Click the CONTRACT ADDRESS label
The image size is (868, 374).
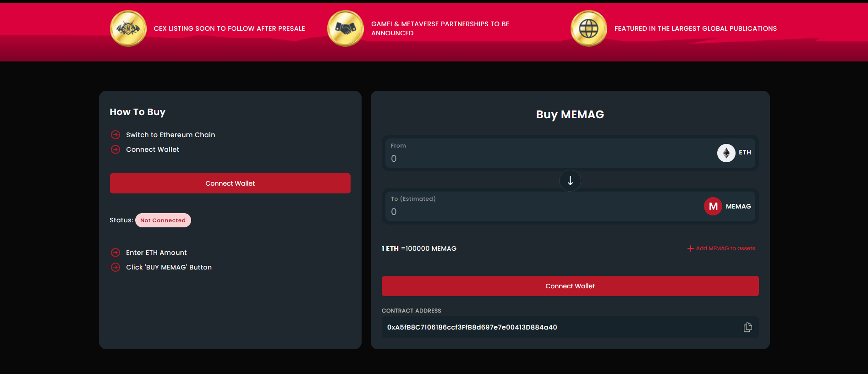pyautogui.click(x=412, y=311)
